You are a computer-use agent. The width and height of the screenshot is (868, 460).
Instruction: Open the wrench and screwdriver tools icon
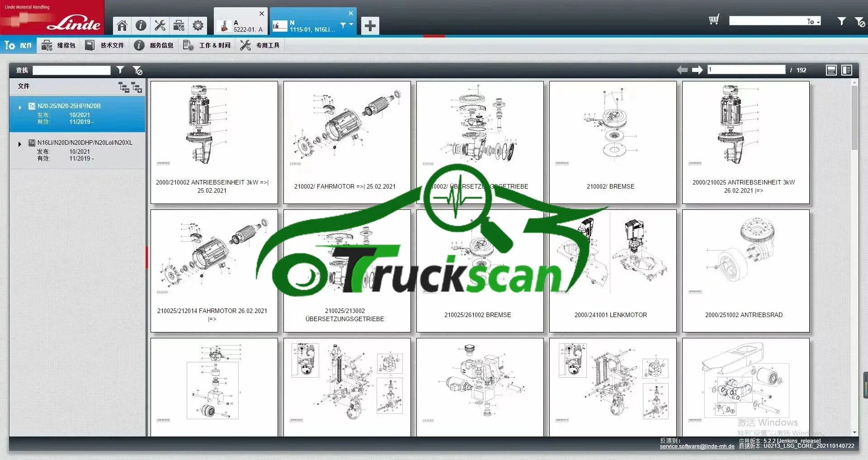click(160, 25)
